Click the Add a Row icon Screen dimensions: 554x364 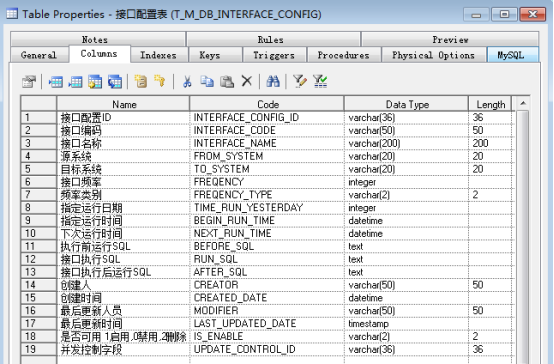75,82
